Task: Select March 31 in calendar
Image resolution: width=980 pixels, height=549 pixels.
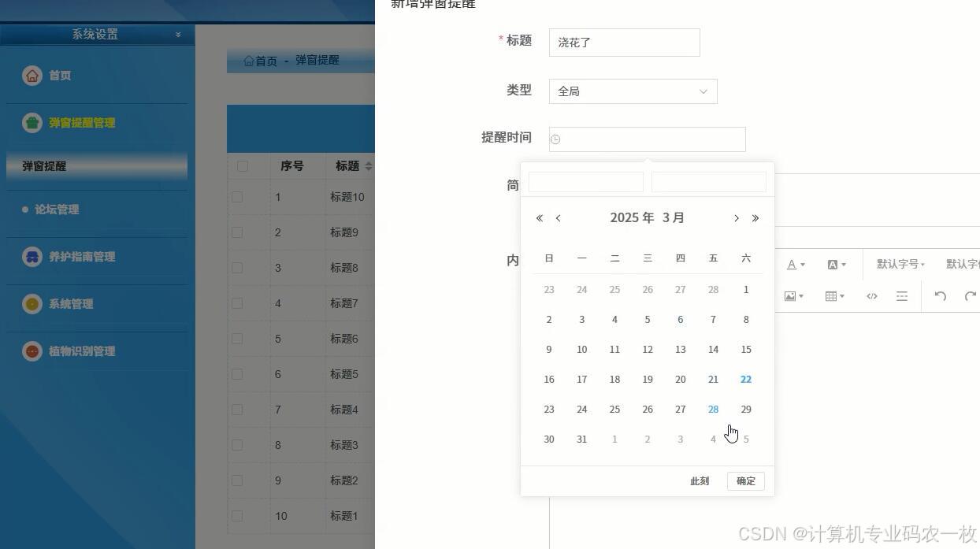Action: [x=582, y=440]
